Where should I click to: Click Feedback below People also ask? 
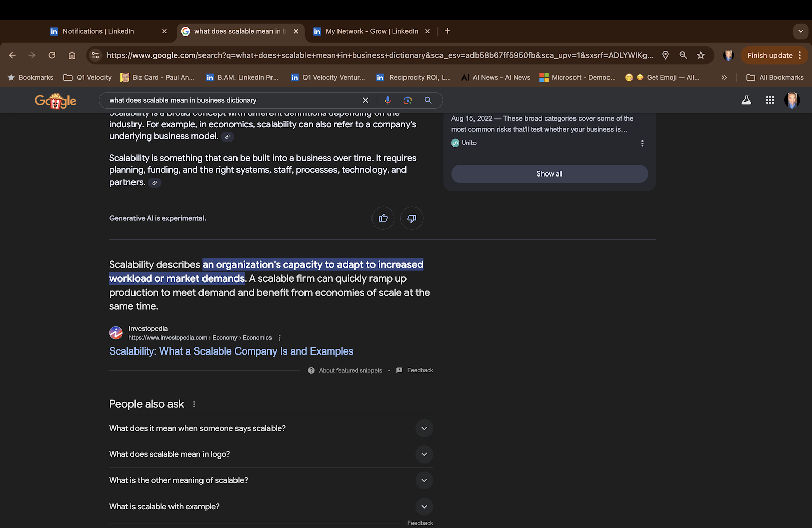[x=420, y=523]
